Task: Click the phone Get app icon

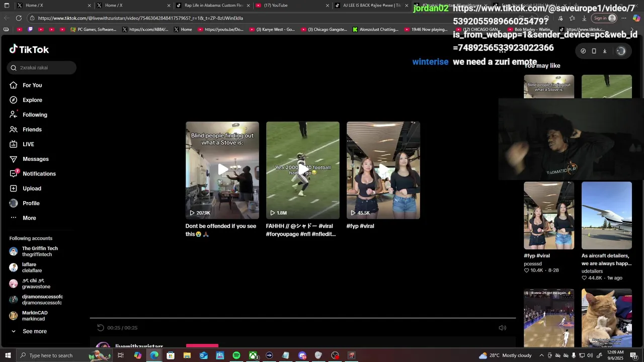Action: click(x=594, y=51)
